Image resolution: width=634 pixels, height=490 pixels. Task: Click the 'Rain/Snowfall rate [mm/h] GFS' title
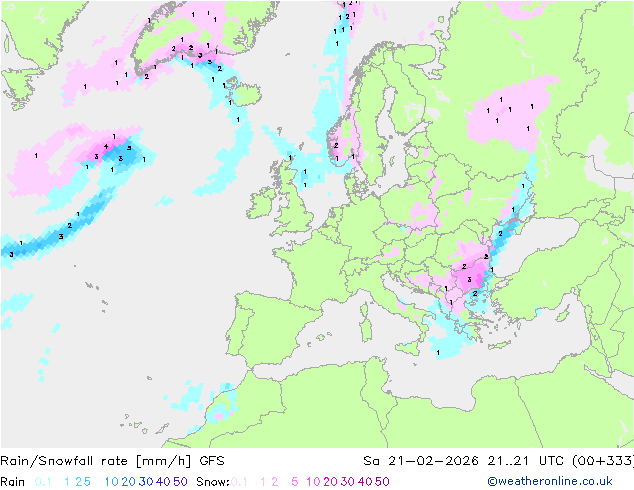coord(112,461)
